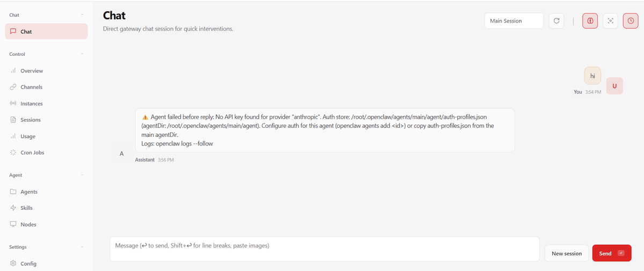Screen dimensions: 644x271
Task: Collapse the Chat sidebar section
Action: pos(82,14)
